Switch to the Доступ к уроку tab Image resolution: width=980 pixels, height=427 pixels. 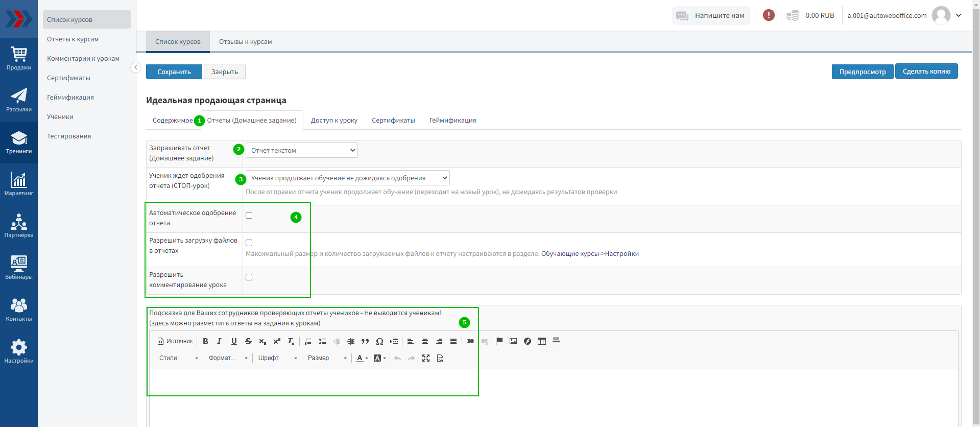[x=334, y=121]
